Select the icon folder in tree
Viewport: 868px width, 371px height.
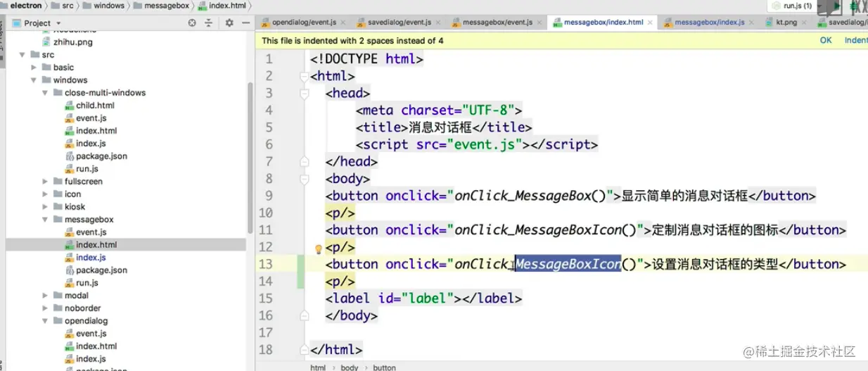72,194
